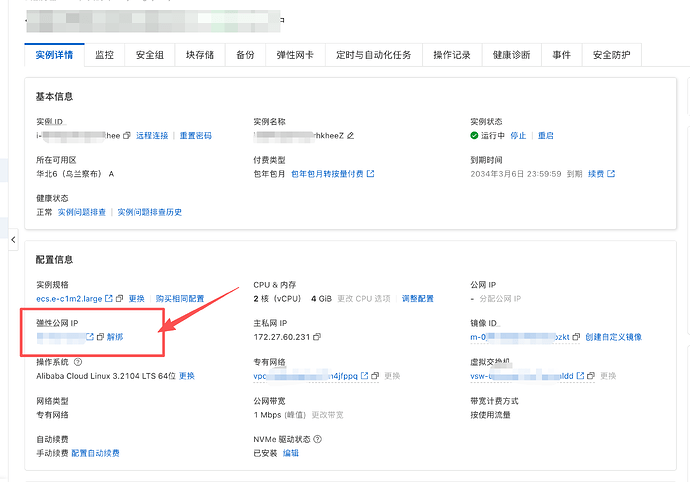Open the 块存储 tab

[200, 55]
